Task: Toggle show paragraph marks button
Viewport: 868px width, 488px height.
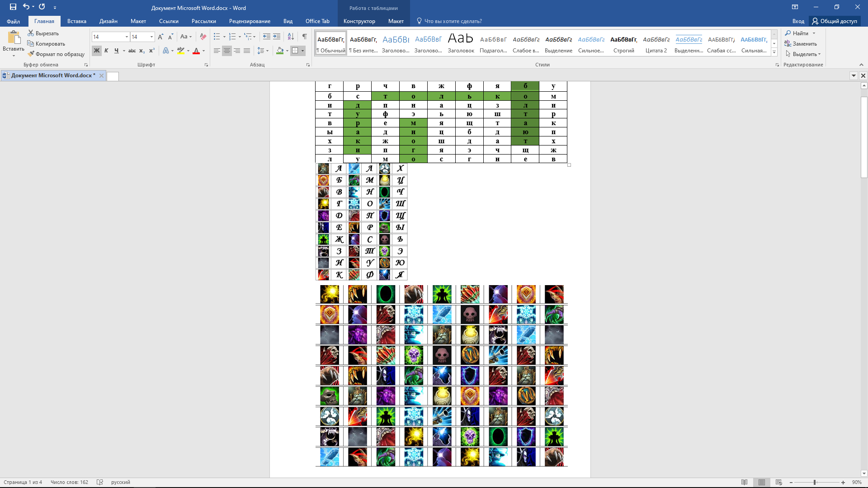Action: pos(304,37)
